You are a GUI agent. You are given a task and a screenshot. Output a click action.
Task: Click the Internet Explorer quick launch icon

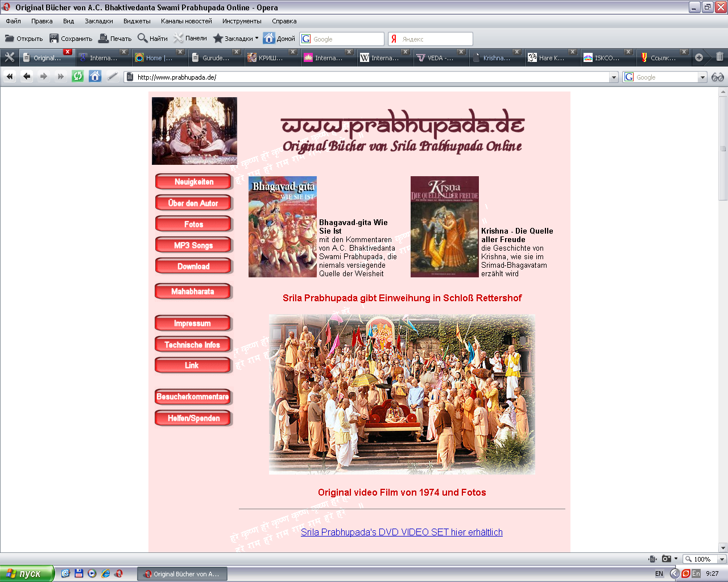click(105, 573)
